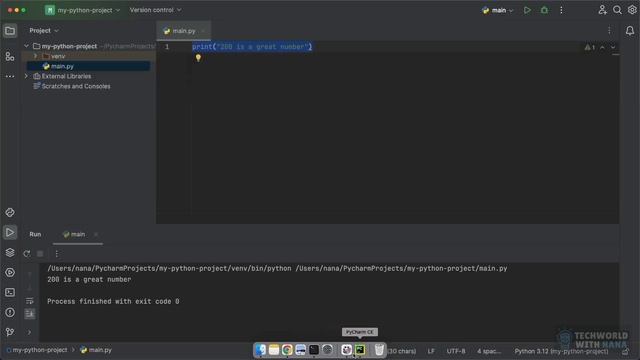Click line number 1 in gutter
The height and width of the screenshot is (360, 640).
pyautogui.click(x=167, y=47)
